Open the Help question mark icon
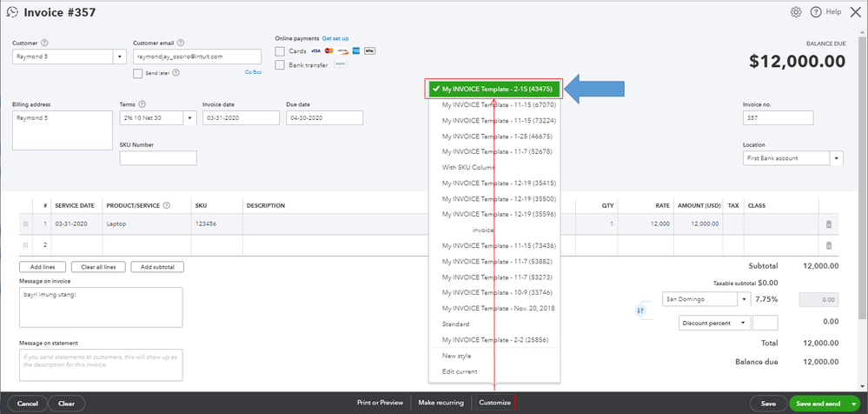This screenshot has height=414, width=868. click(815, 12)
